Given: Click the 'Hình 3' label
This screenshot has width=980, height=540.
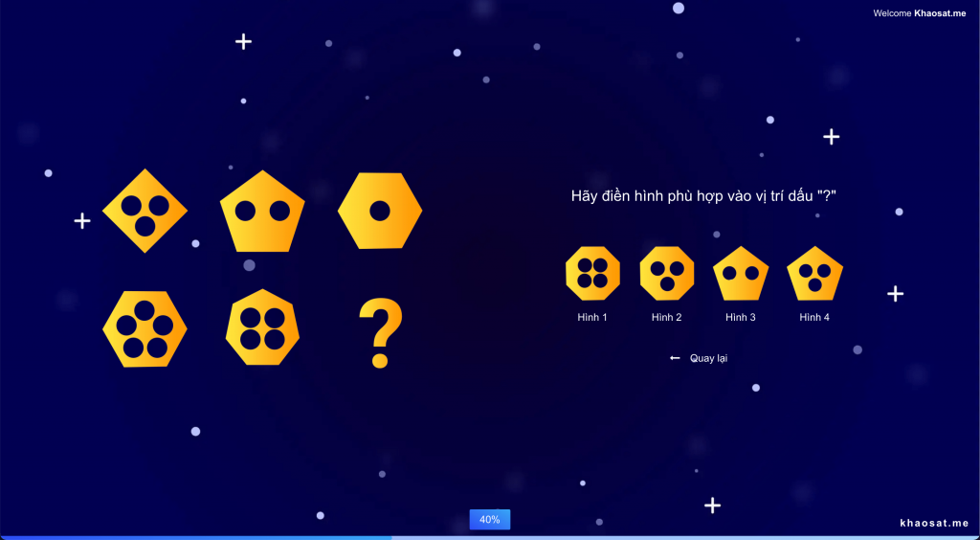Looking at the screenshot, I should 741,318.
